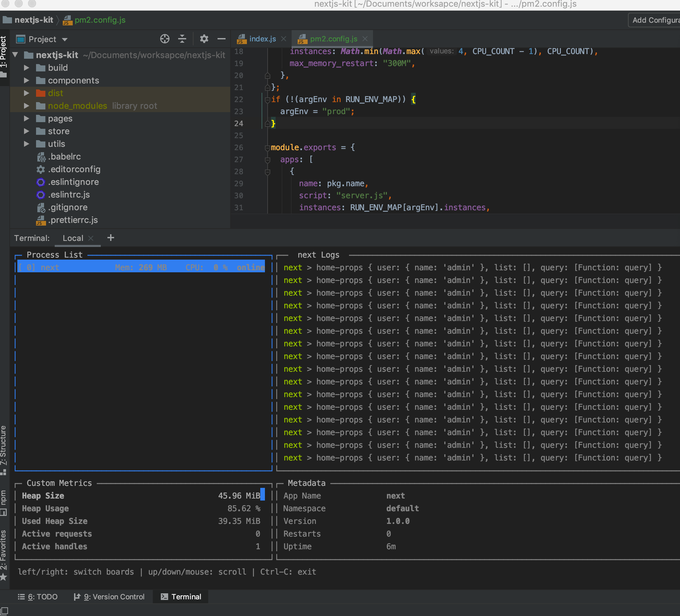Select the Local terminal tab
The image size is (680, 616).
[73, 238]
